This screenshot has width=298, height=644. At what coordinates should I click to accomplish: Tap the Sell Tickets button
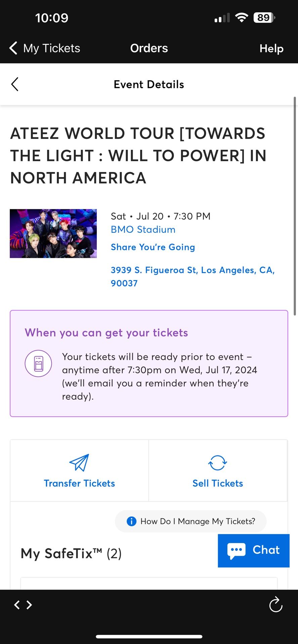click(217, 483)
